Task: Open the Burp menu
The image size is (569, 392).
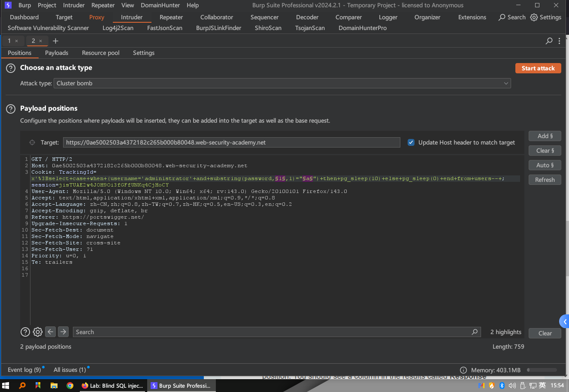Action: (x=25, y=5)
